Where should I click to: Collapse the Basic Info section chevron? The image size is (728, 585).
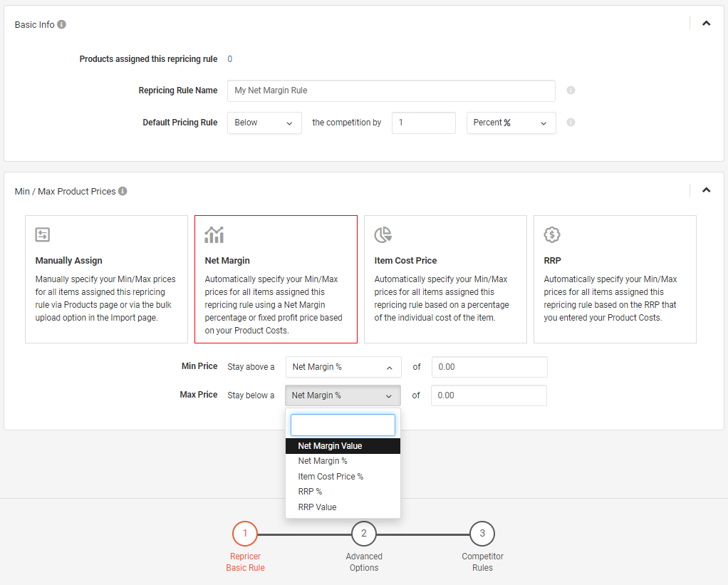tap(706, 24)
